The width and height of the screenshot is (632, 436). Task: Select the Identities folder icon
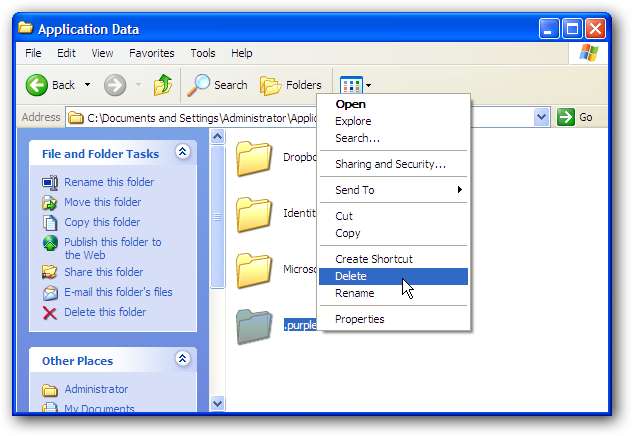(x=254, y=214)
